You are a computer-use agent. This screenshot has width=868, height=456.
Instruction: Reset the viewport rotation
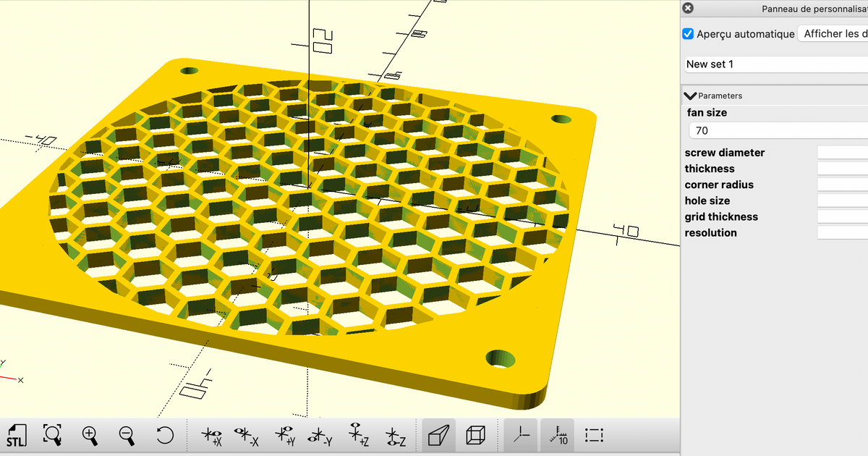[x=165, y=435]
